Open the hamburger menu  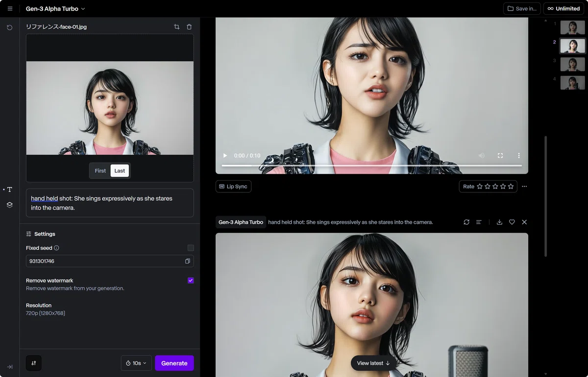tap(10, 8)
